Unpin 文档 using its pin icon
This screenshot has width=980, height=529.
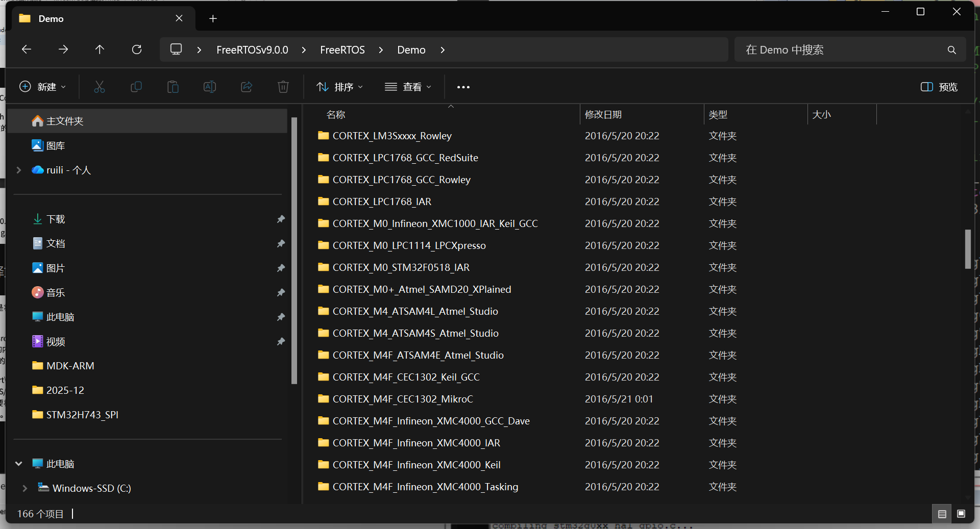click(281, 244)
